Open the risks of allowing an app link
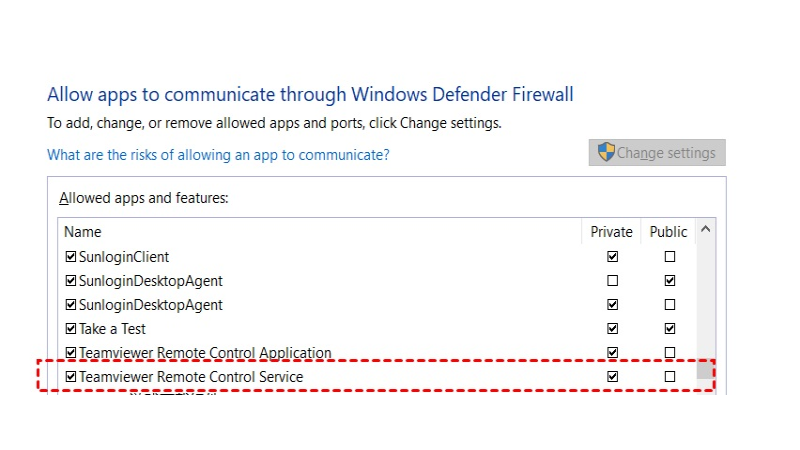 tap(218, 155)
